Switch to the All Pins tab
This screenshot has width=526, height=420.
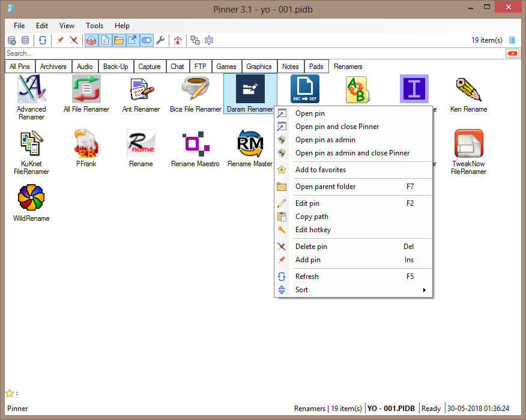20,67
